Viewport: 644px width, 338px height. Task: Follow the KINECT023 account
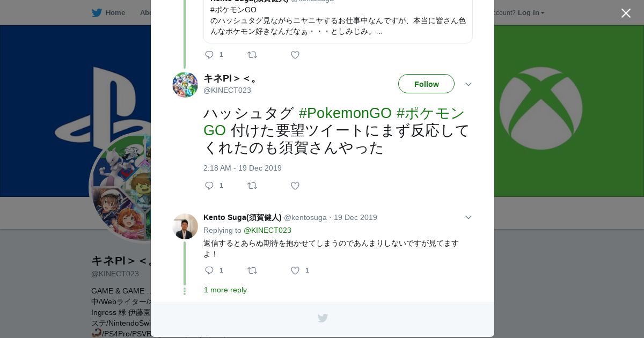426,84
